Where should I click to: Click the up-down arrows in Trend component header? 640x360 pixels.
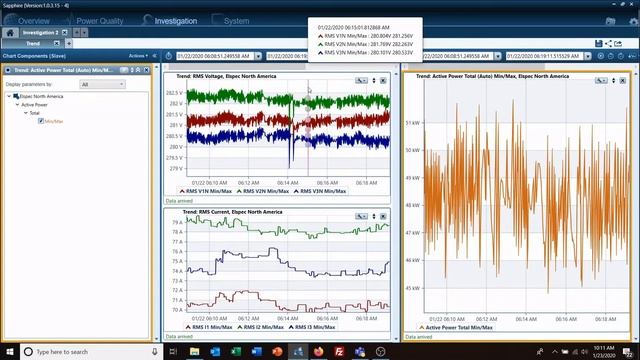(132, 70)
